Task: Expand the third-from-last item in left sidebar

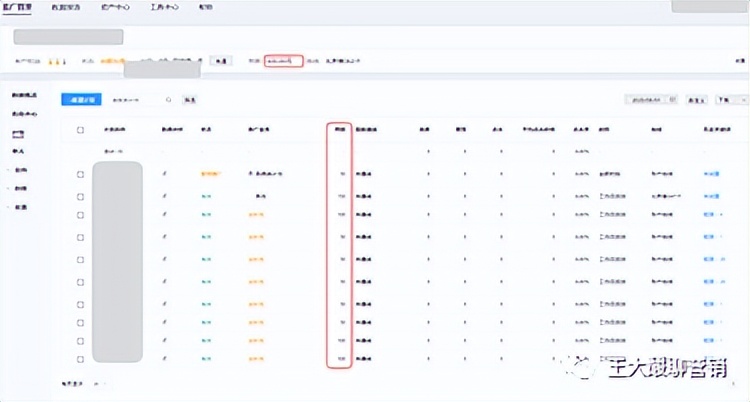Action: (x=19, y=170)
